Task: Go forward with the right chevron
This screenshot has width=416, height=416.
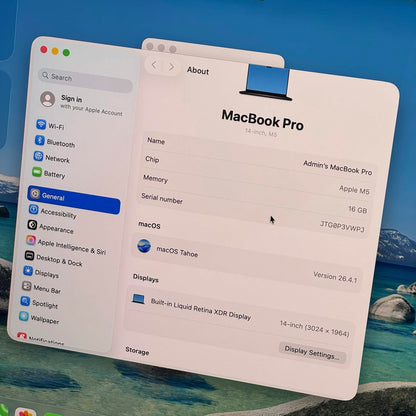Action: pos(171,67)
